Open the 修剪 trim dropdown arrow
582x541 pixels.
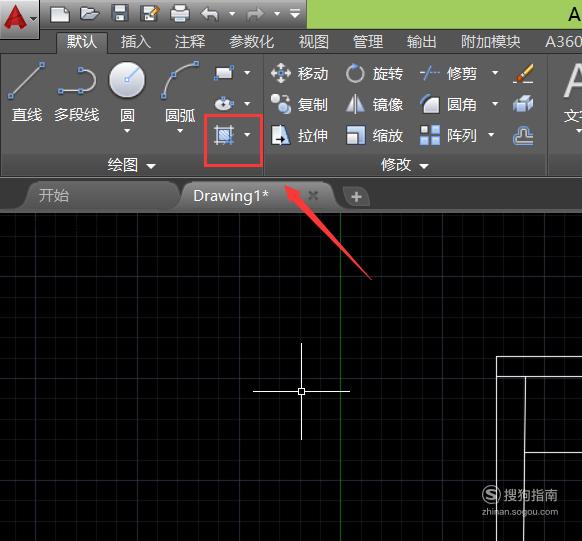click(495, 73)
